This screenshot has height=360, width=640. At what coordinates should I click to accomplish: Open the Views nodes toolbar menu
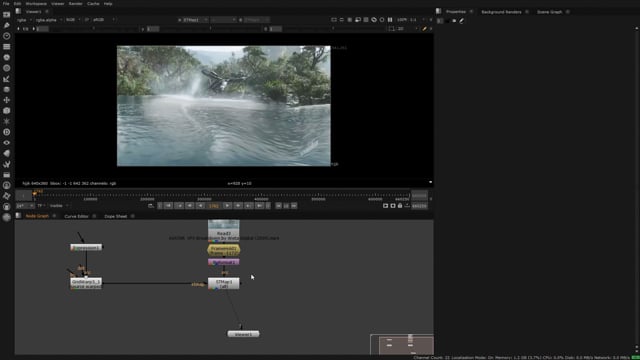(7, 142)
